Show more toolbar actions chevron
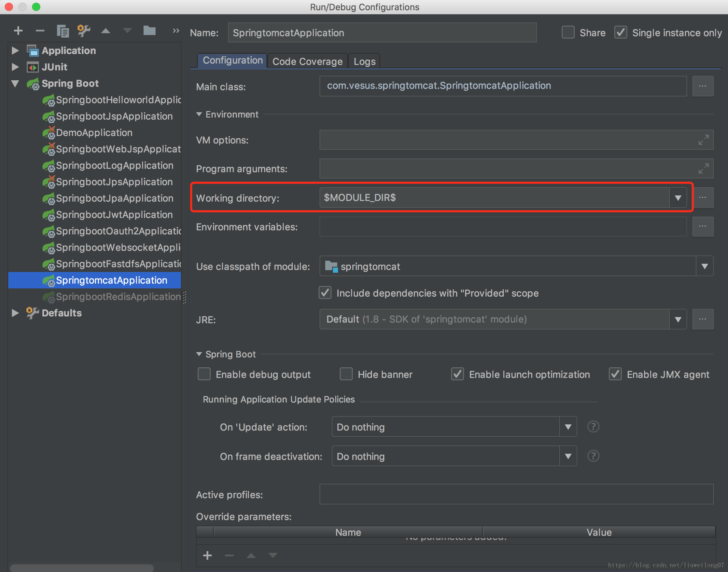 176,31
